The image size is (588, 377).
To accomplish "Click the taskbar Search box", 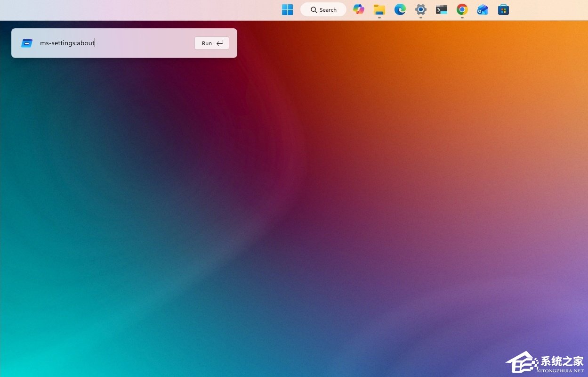I will click(x=323, y=9).
